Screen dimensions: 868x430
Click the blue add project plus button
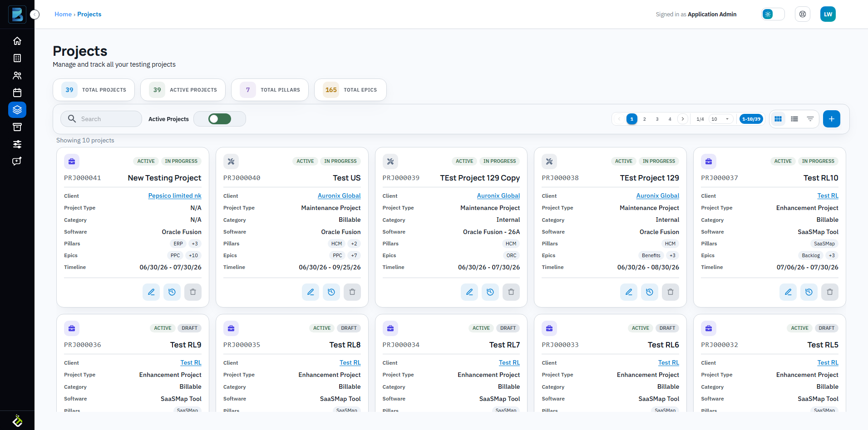(832, 119)
